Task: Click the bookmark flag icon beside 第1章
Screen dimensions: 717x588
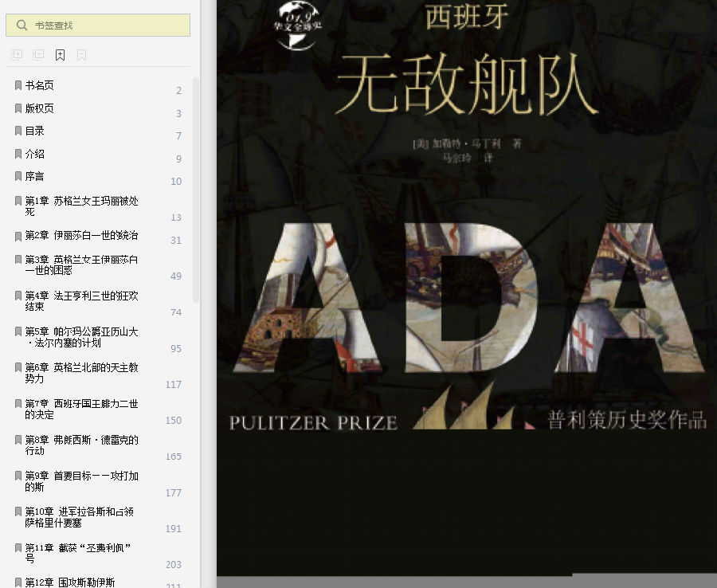Action: click(18, 201)
